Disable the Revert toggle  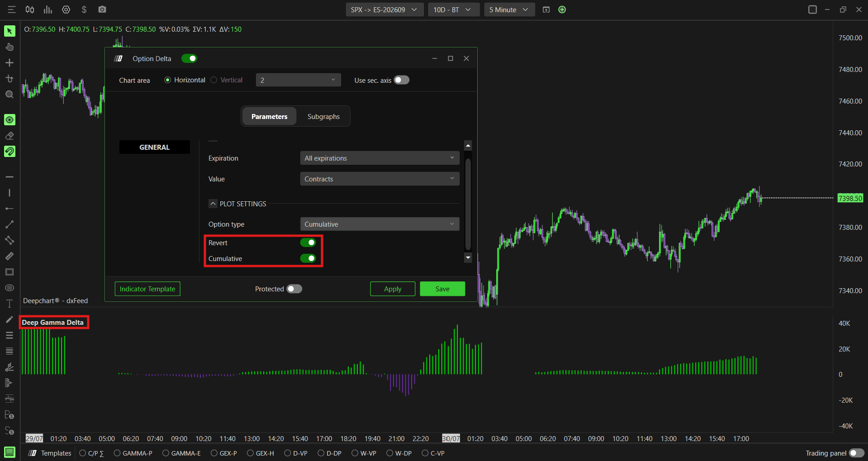click(x=308, y=242)
